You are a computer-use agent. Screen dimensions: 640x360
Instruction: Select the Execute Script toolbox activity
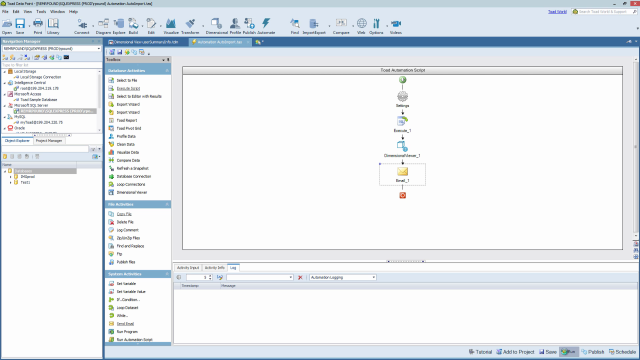(128, 89)
